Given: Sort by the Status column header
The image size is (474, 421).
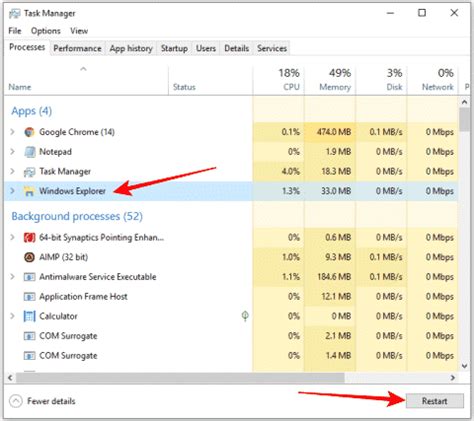Looking at the screenshot, I should (211, 80).
